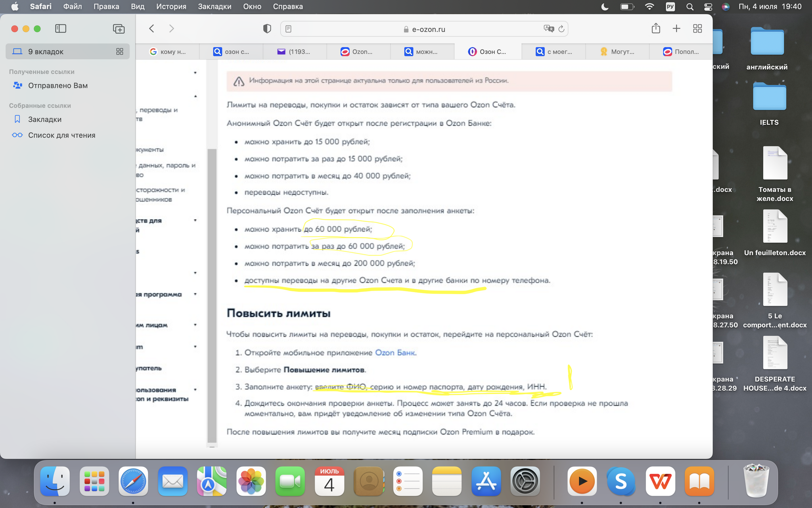Open Finder from the Dock
The height and width of the screenshot is (508, 812).
click(55, 481)
